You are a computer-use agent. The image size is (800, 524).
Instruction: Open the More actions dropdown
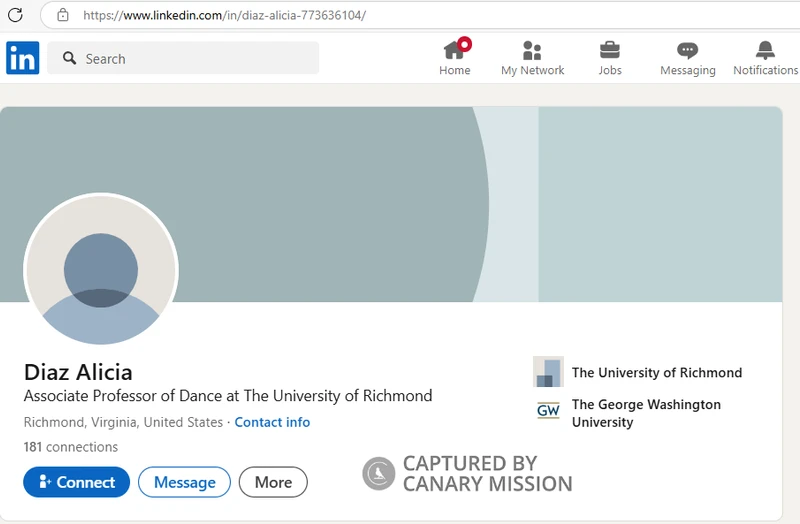pyautogui.click(x=273, y=482)
